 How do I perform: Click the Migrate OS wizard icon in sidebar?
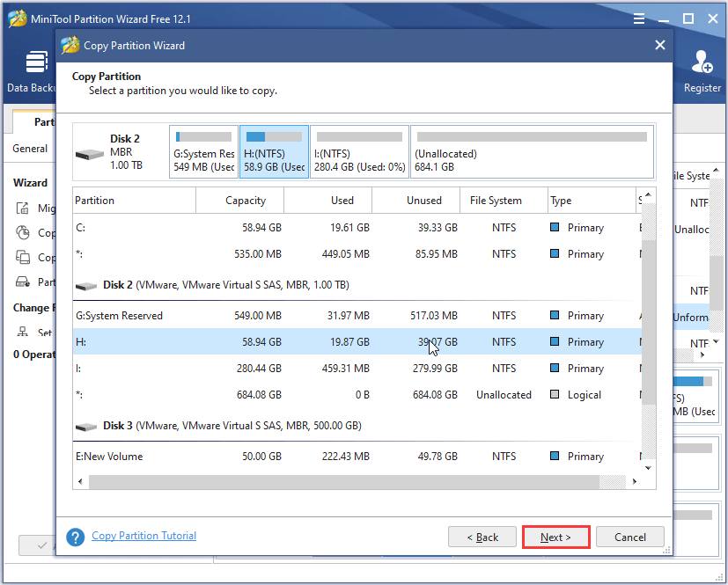pos(23,208)
